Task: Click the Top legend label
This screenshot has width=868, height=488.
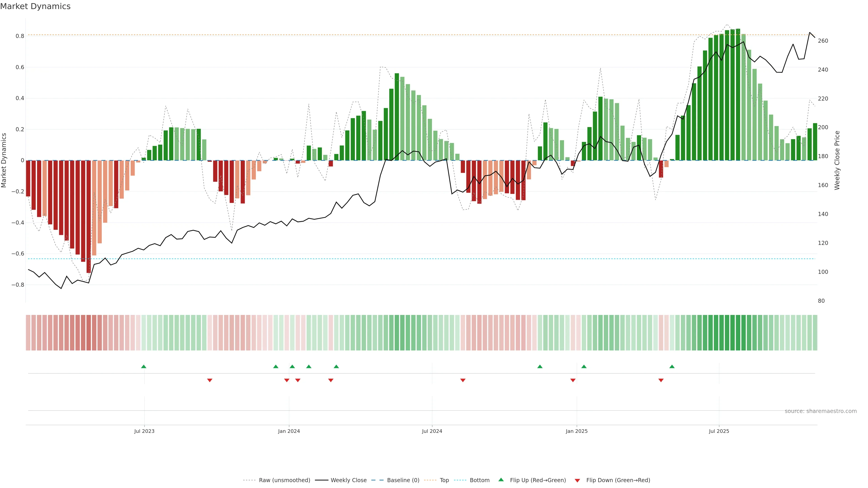Action: coord(444,480)
